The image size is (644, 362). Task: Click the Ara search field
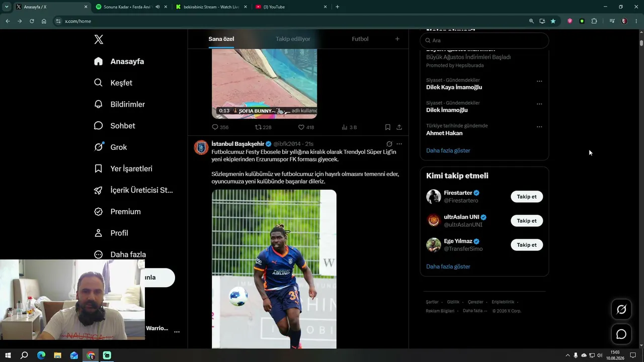[485, 40]
